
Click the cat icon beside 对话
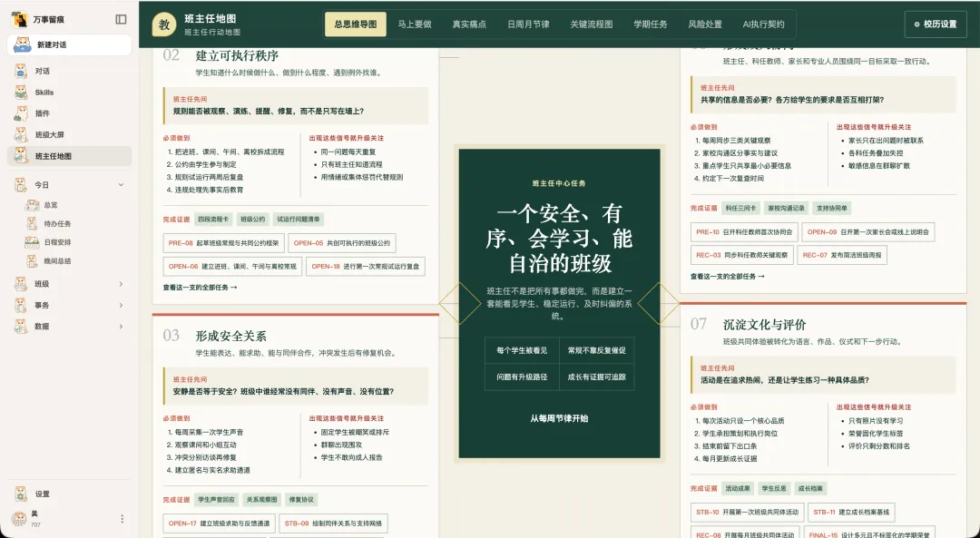pyautogui.click(x=21, y=71)
